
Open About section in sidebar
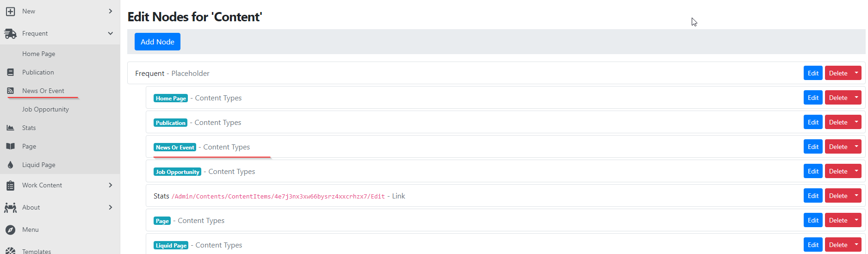click(x=31, y=207)
